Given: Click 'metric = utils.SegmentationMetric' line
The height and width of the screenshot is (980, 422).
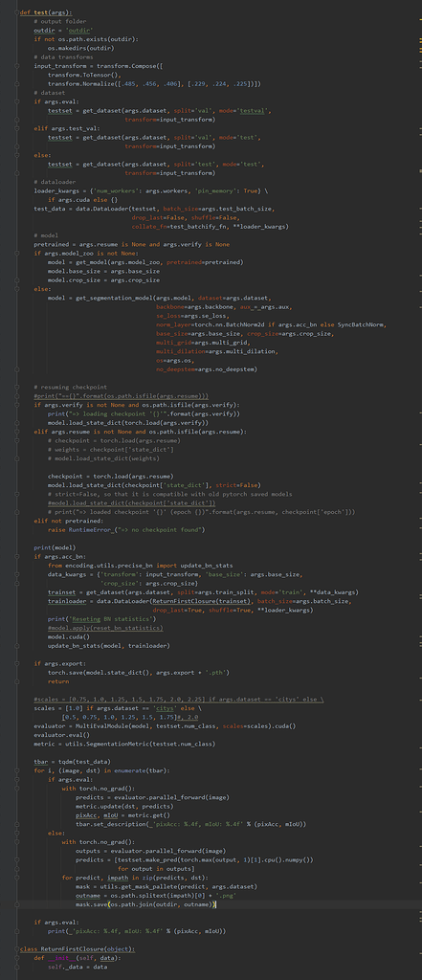Looking at the screenshot, I should point(125,743).
